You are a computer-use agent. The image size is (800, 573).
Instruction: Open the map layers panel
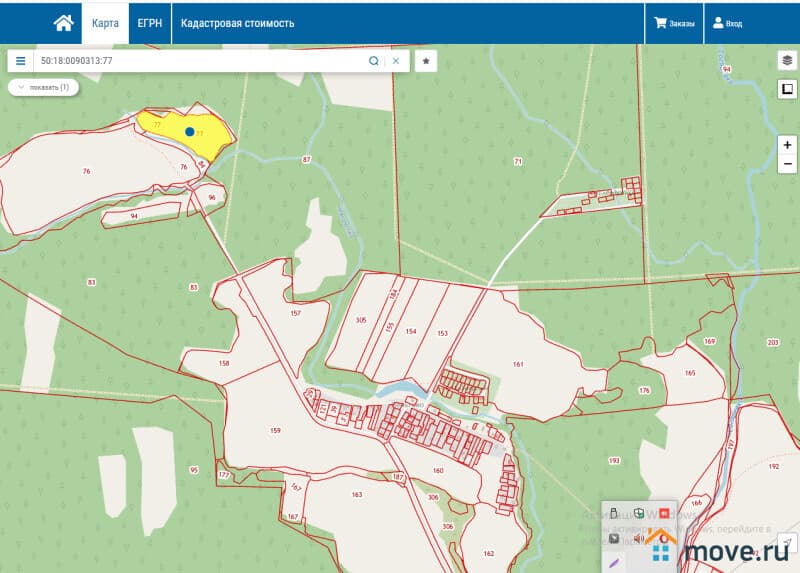(787, 60)
